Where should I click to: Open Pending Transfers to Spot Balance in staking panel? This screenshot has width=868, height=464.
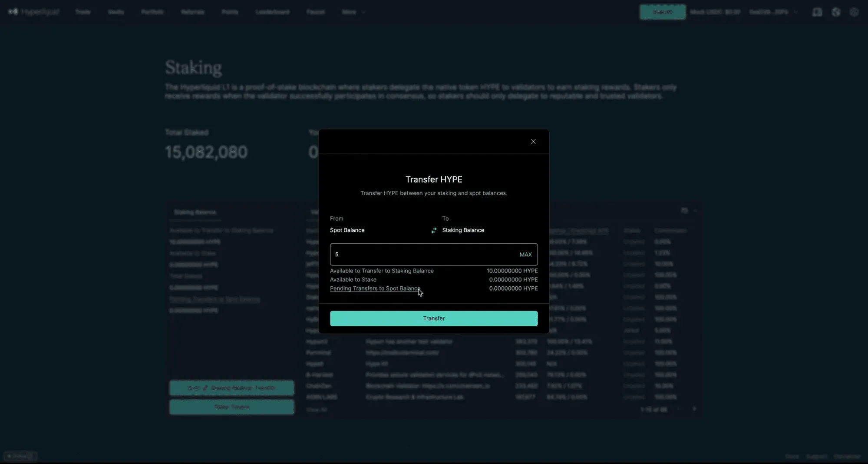(x=215, y=299)
